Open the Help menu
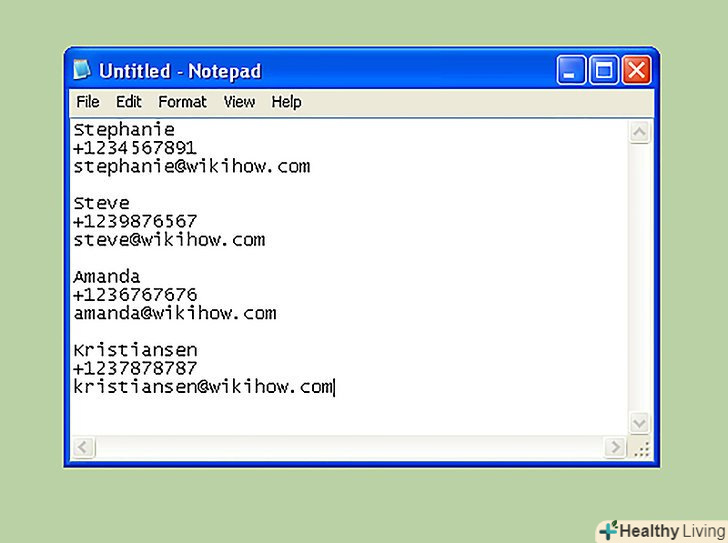 click(x=286, y=102)
